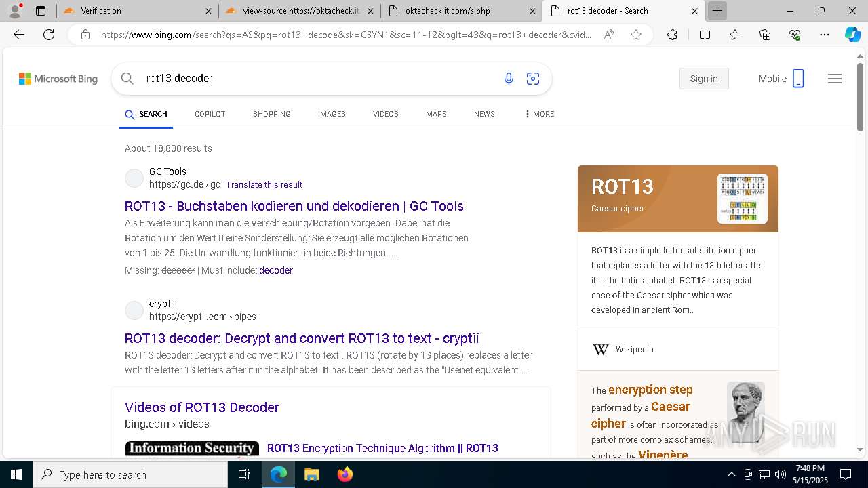Close the rot13 decoder - Search tab
Image resolution: width=868 pixels, height=488 pixels.
coord(694,11)
